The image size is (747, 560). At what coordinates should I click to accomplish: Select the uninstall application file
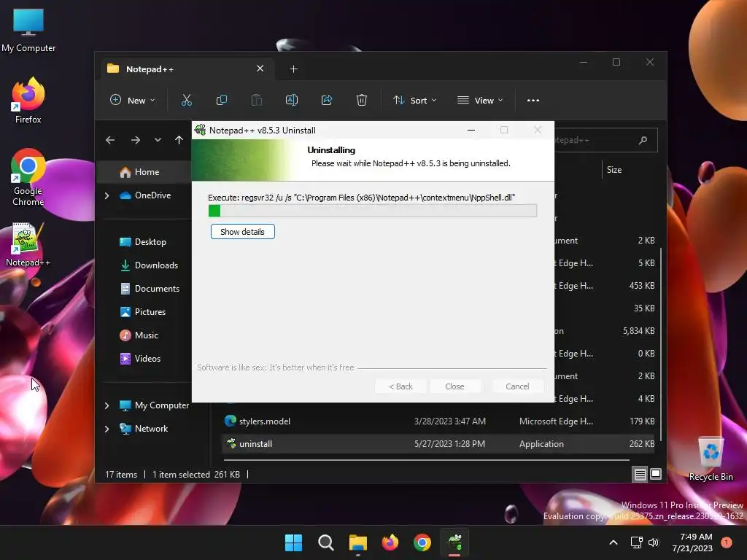(438, 444)
